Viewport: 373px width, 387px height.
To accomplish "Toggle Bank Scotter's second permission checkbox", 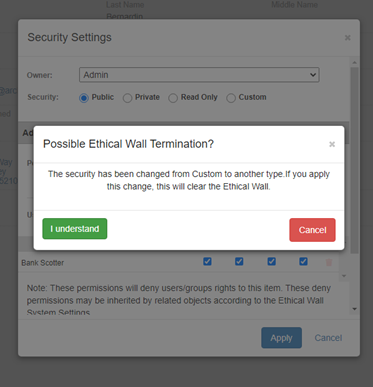I will (239, 261).
